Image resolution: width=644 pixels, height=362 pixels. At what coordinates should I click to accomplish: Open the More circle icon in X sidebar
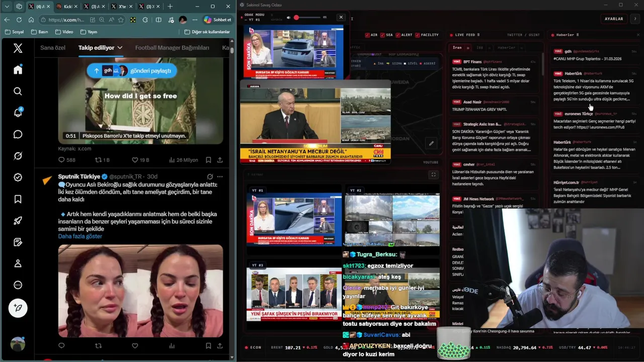coord(18,285)
